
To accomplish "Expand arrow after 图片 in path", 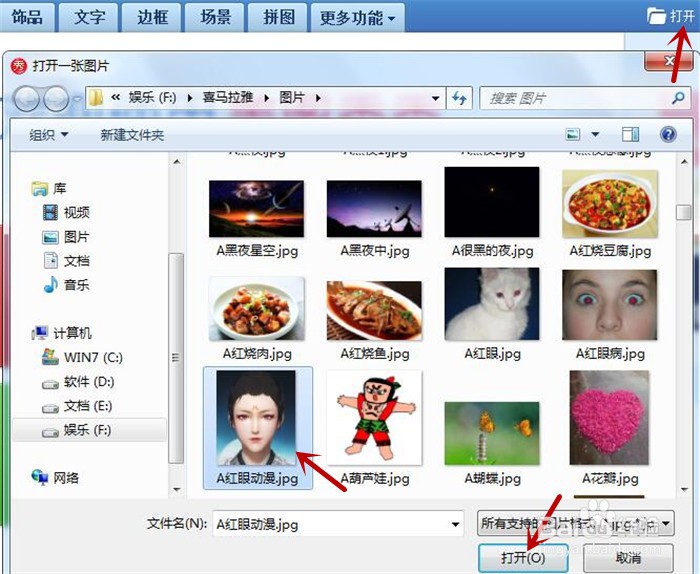I will (x=317, y=98).
